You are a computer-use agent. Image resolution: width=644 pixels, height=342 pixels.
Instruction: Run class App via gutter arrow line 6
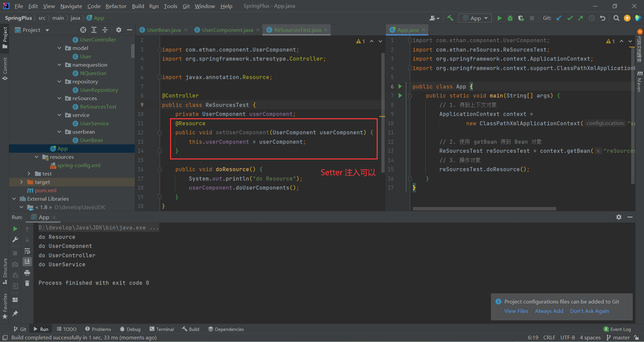click(x=400, y=86)
